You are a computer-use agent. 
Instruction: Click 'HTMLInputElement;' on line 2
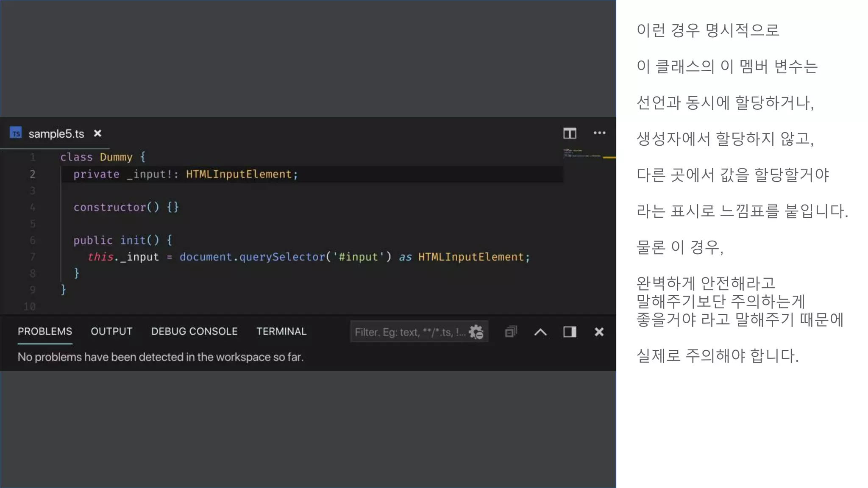242,174
